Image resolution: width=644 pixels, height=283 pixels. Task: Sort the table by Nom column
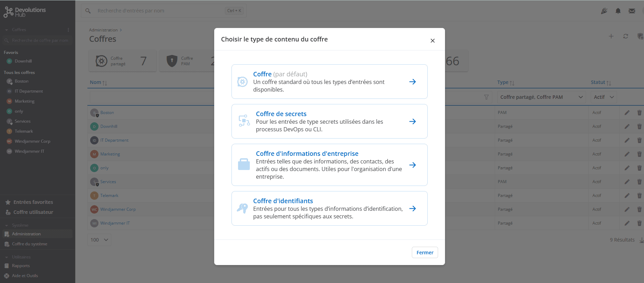pyautogui.click(x=98, y=82)
